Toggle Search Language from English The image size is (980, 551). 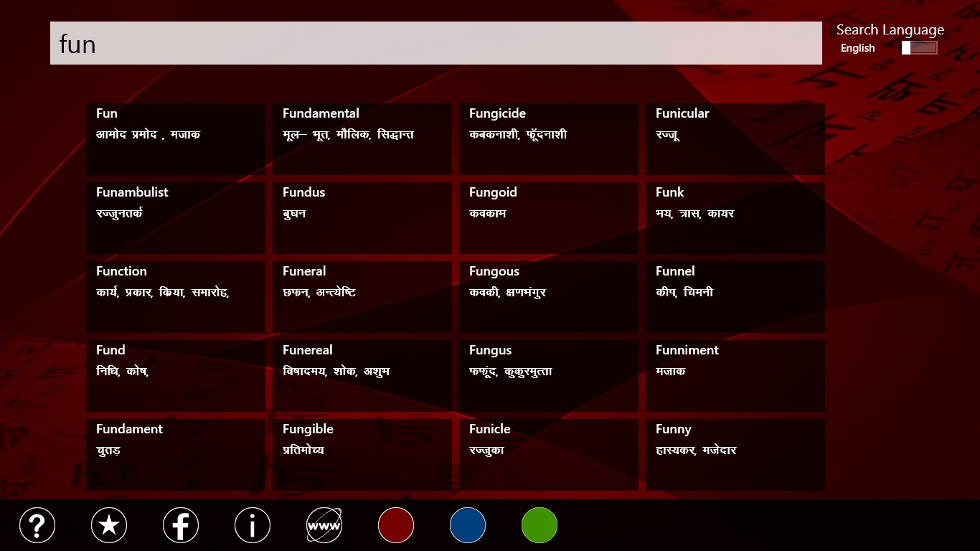919,47
